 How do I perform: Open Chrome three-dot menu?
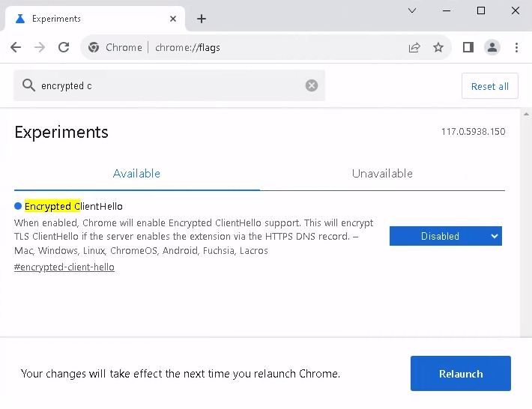coord(517,47)
